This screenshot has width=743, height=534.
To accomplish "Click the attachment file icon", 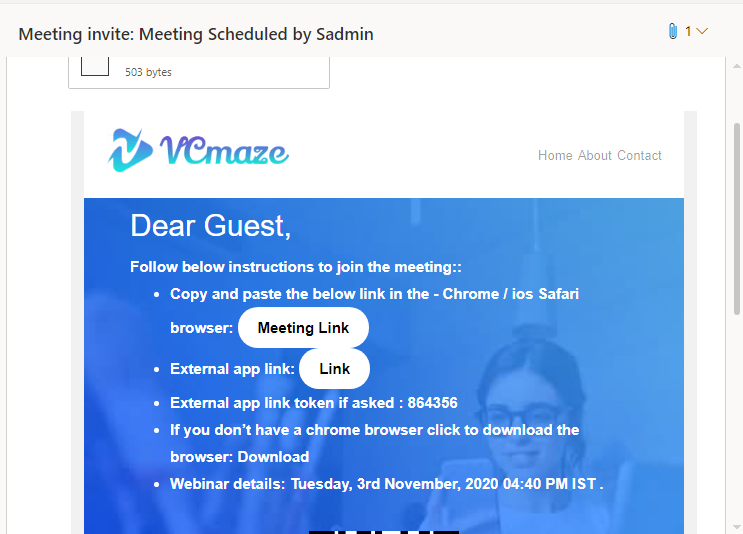I will point(95,66).
